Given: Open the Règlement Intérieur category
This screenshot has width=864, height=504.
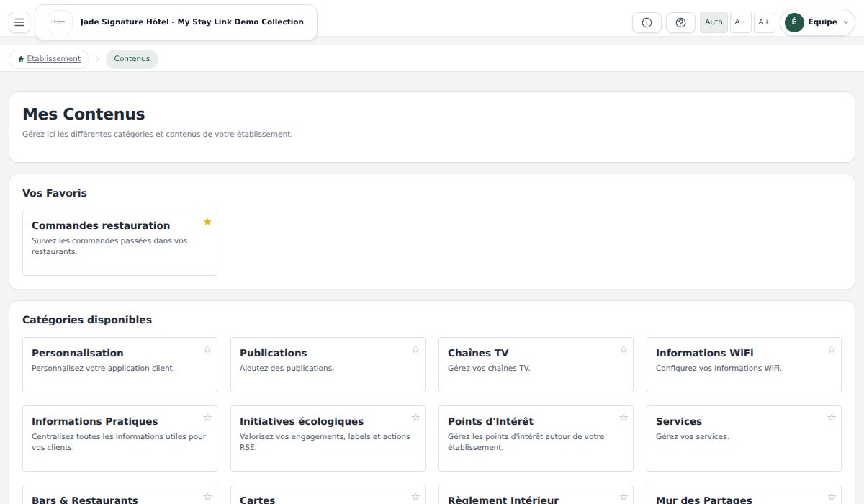Looking at the screenshot, I should (536, 495).
